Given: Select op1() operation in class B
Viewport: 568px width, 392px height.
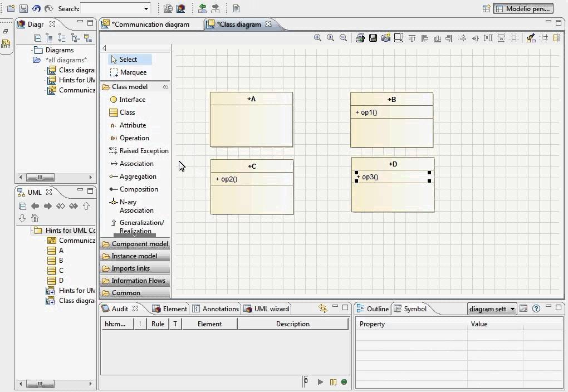Looking at the screenshot, I should pos(366,112).
